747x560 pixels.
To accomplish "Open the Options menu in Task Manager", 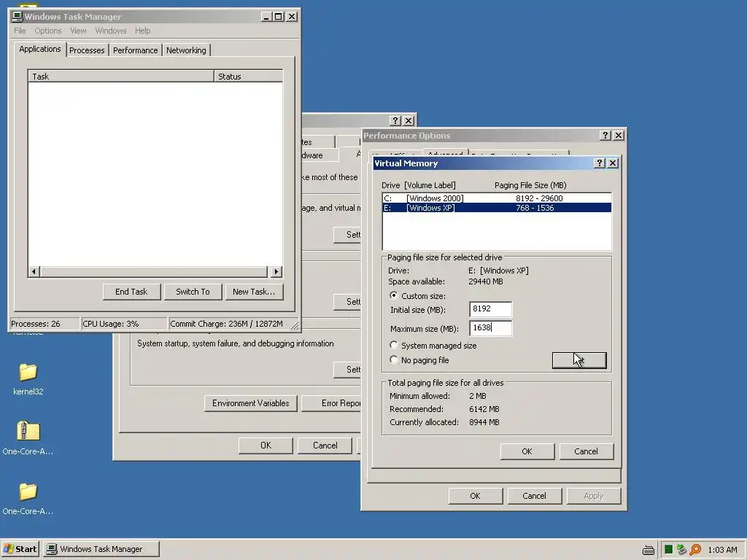I will click(x=47, y=31).
